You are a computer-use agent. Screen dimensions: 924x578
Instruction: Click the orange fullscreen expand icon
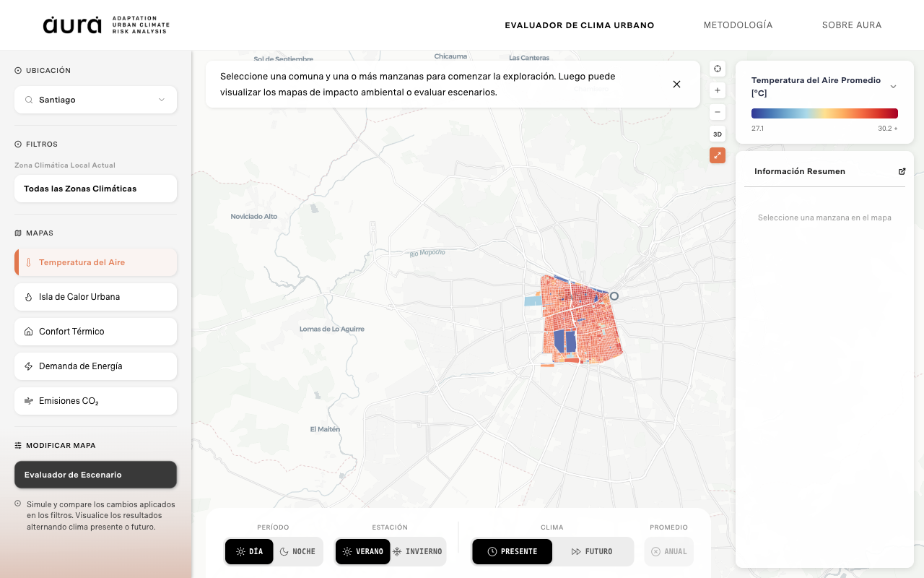718,155
